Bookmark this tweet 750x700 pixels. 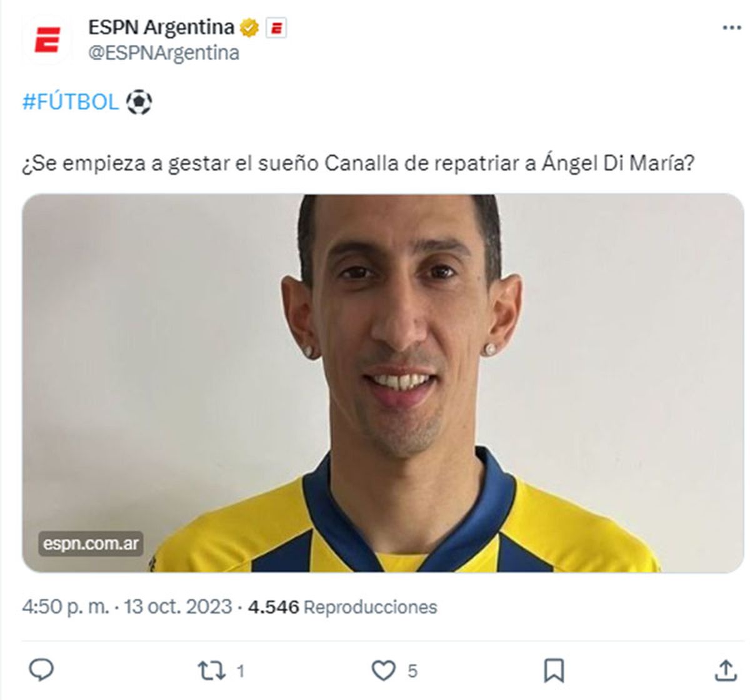pos(554,671)
